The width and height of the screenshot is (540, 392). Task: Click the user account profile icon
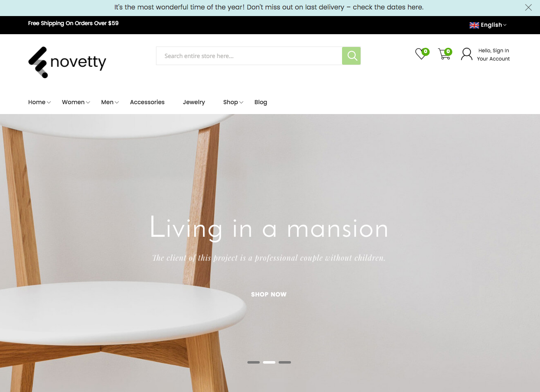pyautogui.click(x=467, y=54)
